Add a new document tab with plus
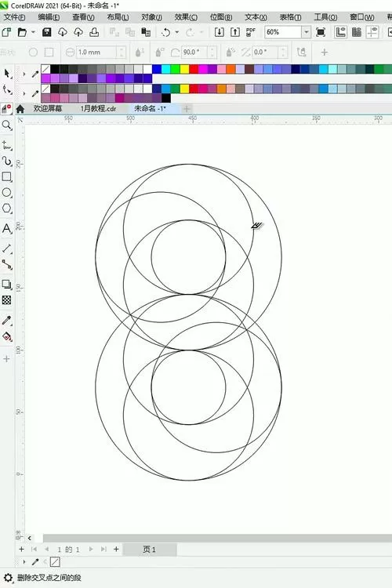This screenshot has width=392, height=588. point(187,109)
